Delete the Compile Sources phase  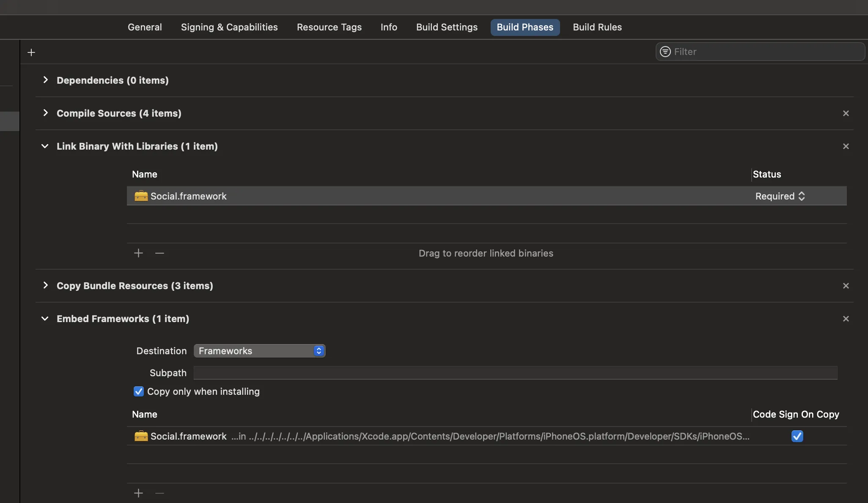coord(846,113)
